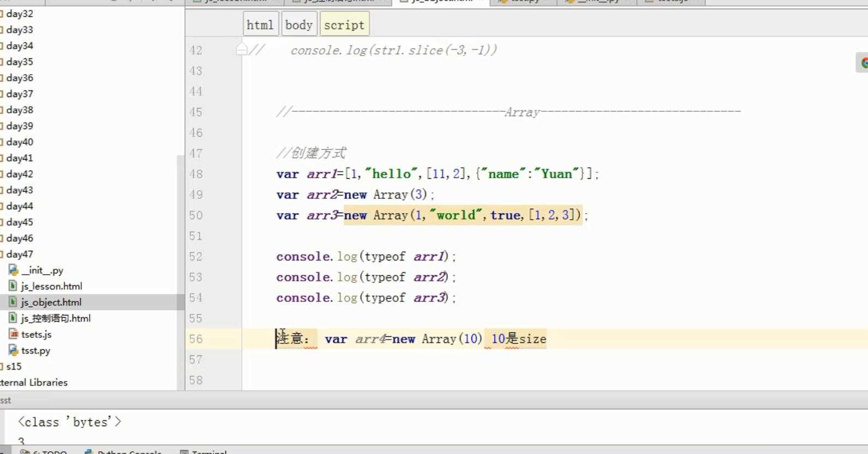
Task: Click 'console.log(typeof arr3);' line
Action: [366, 298]
